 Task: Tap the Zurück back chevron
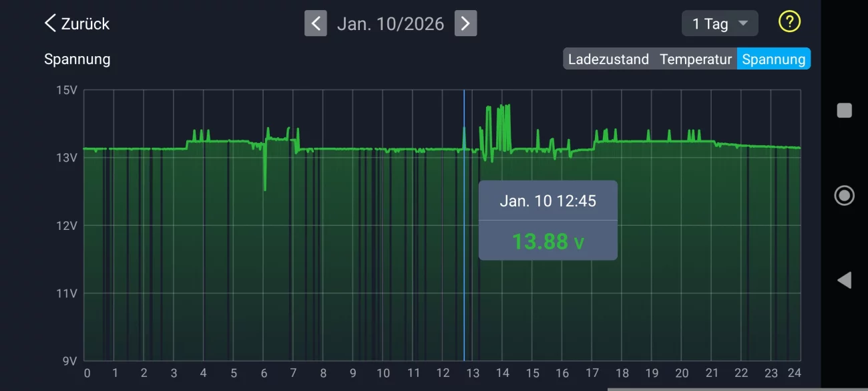coord(50,23)
